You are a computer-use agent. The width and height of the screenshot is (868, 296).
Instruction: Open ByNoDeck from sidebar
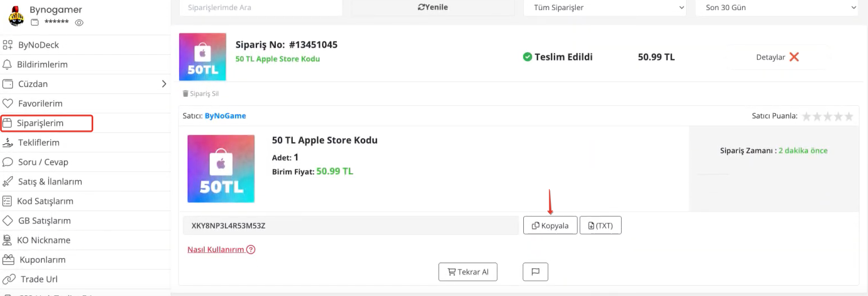click(x=38, y=45)
